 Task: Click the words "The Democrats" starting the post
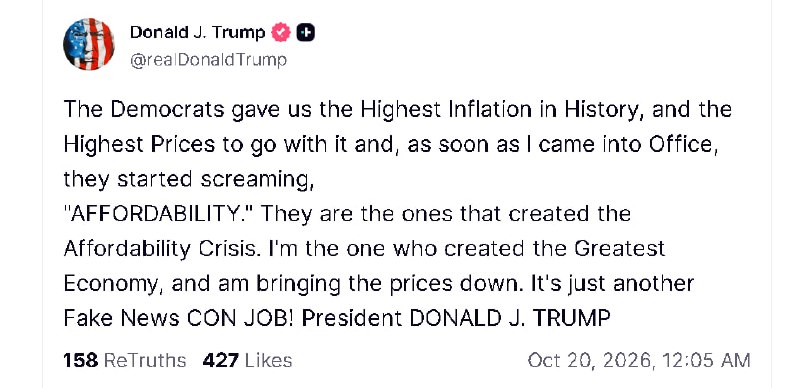(x=144, y=110)
